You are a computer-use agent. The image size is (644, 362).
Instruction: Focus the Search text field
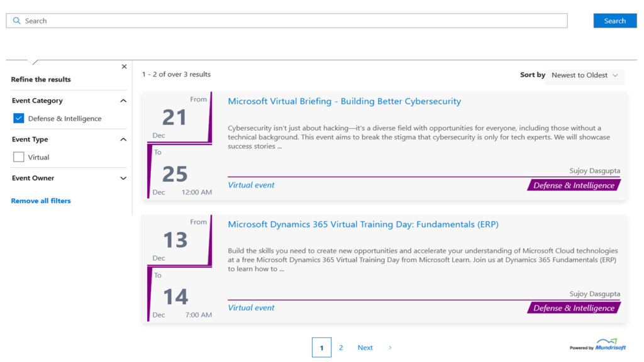point(289,21)
